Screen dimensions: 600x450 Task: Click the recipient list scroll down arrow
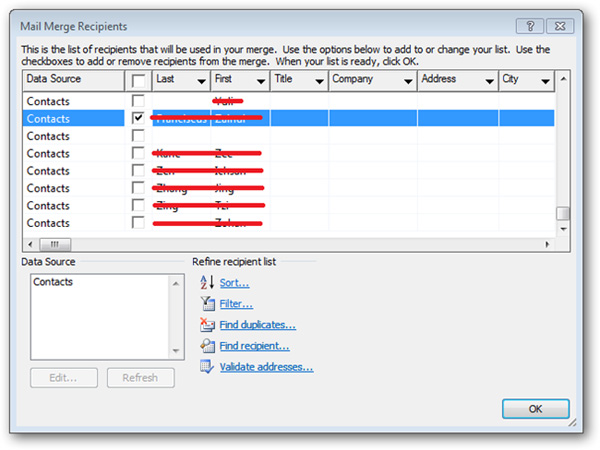click(x=563, y=229)
